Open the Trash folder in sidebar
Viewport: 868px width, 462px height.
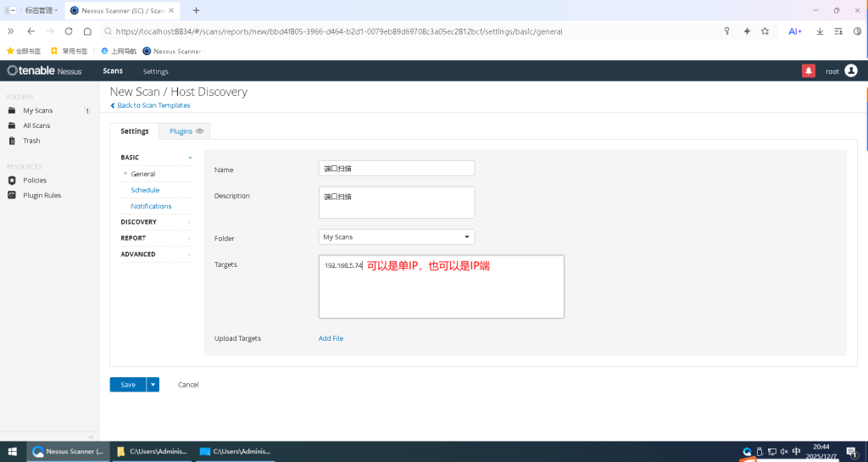pyautogui.click(x=31, y=141)
